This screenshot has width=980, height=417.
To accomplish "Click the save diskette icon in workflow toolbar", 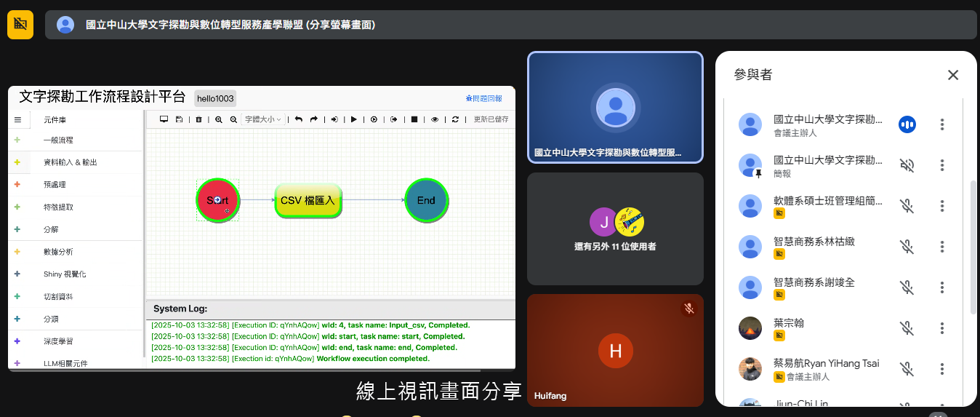I will tap(179, 119).
